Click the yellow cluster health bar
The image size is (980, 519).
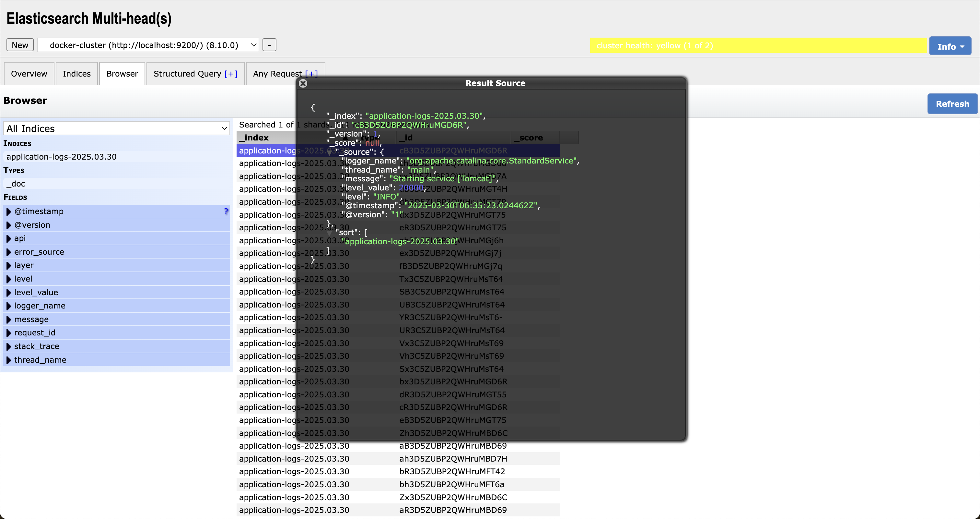click(x=759, y=46)
